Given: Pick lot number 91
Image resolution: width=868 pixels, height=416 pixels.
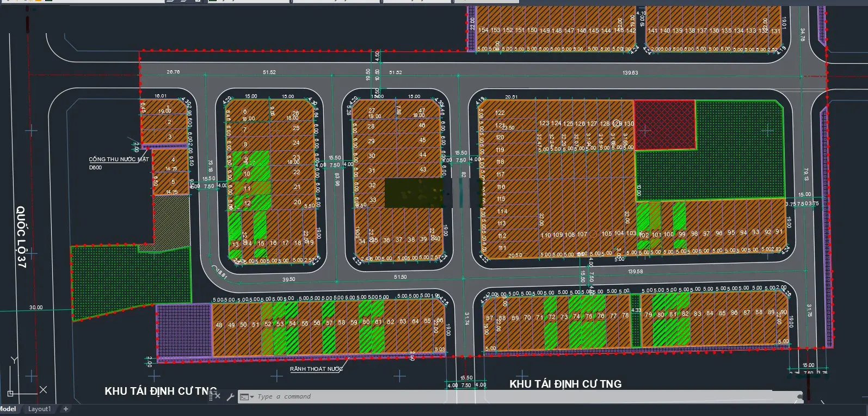Looking at the screenshot, I should (779, 232).
